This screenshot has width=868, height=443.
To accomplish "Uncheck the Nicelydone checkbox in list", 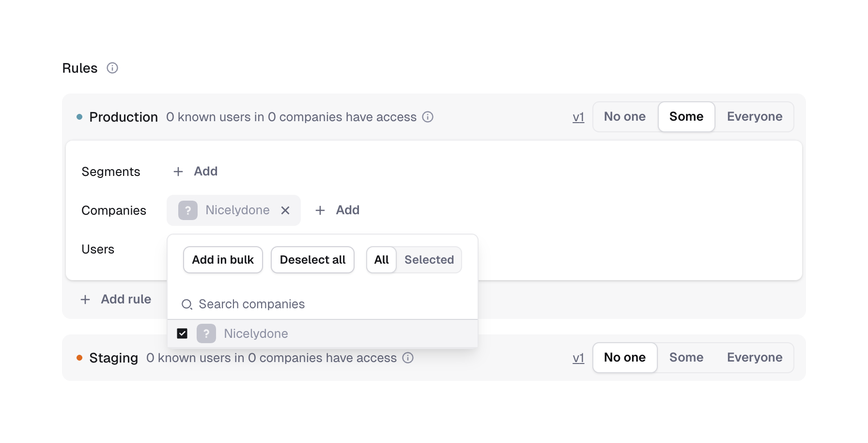I will point(182,333).
